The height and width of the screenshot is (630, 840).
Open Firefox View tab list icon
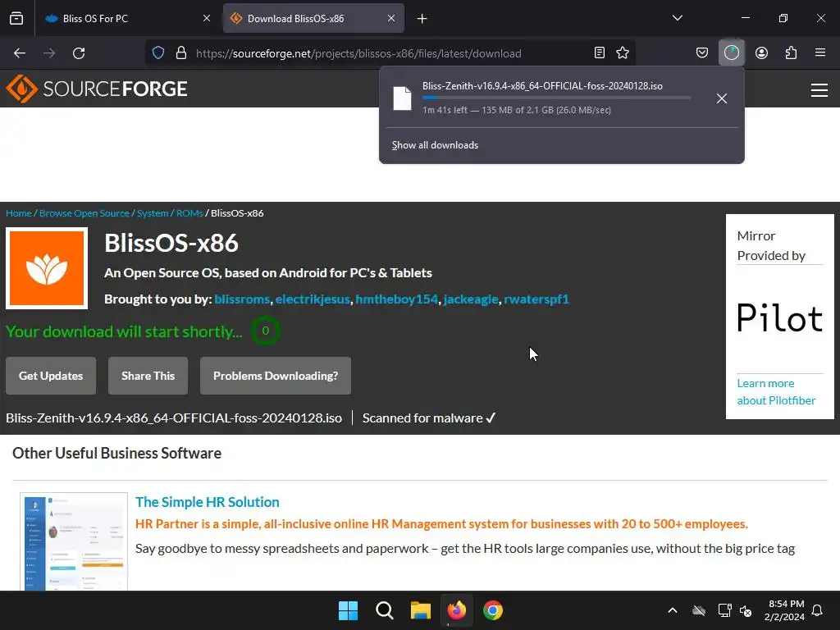click(16, 18)
